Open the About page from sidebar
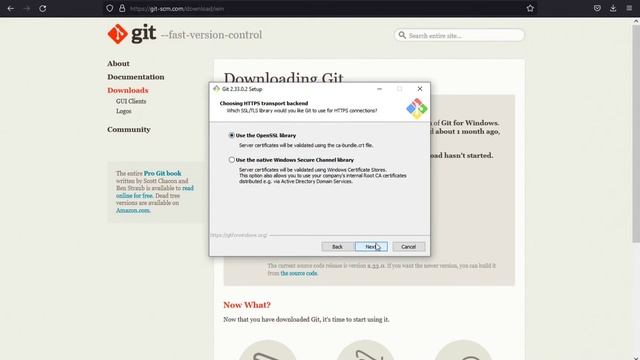 118,64
